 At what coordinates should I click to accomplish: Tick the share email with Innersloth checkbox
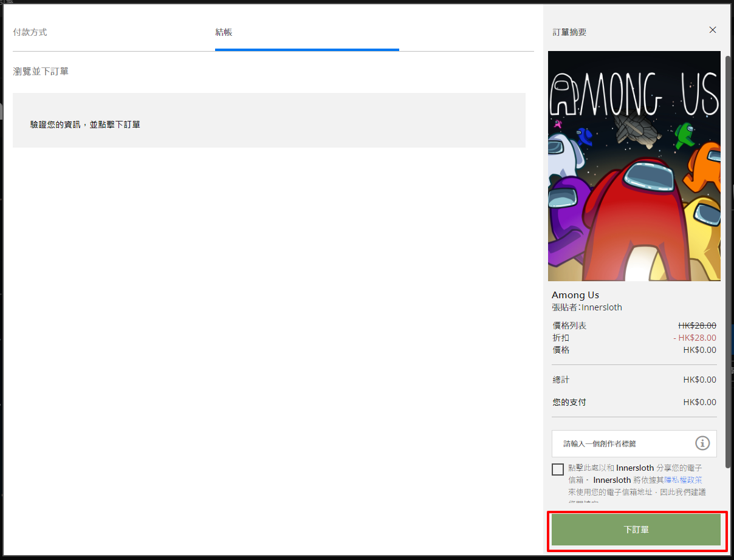point(558,469)
